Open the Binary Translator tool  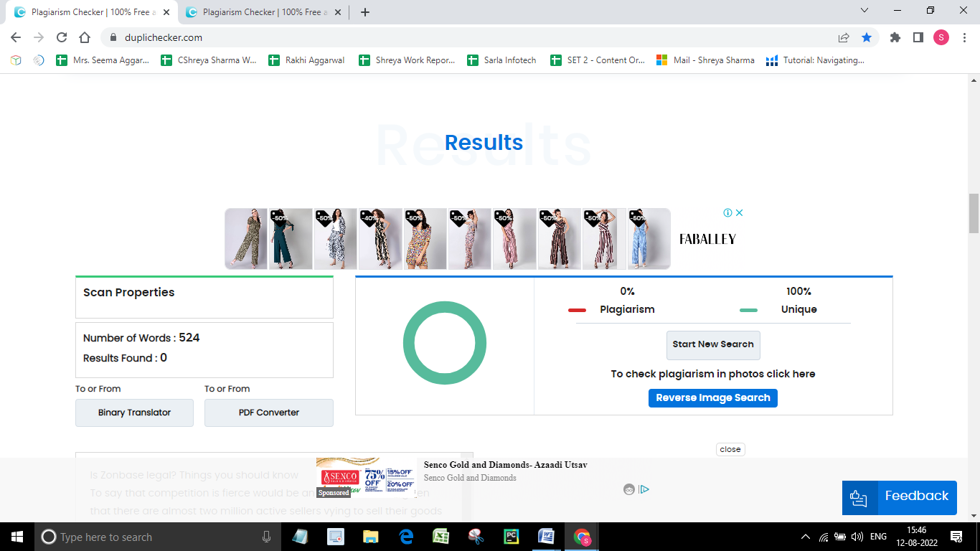click(x=134, y=413)
